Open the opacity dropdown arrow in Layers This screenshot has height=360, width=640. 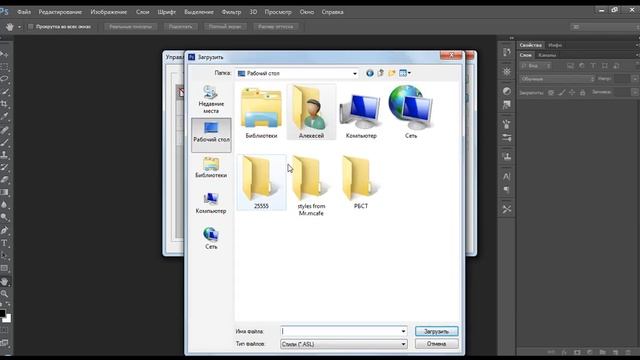point(635,79)
